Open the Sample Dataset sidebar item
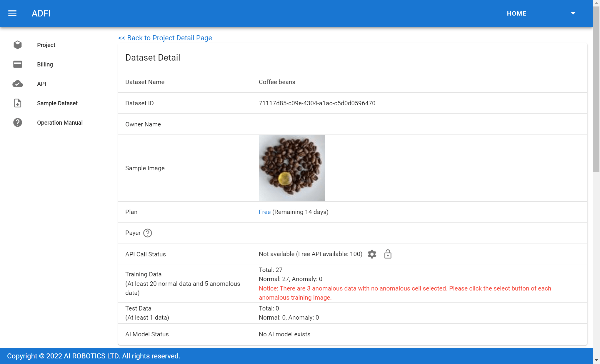The image size is (600, 364). 57,103
